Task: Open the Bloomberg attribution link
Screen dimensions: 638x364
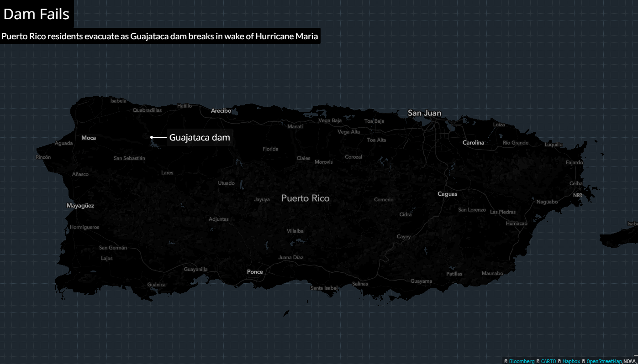Action: pos(522,361)
